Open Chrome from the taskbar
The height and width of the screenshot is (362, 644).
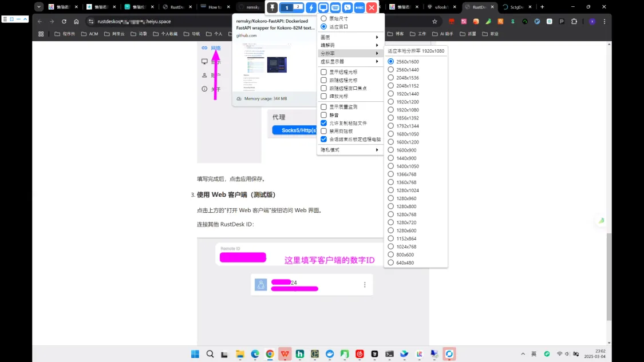(x=270, y=354)
